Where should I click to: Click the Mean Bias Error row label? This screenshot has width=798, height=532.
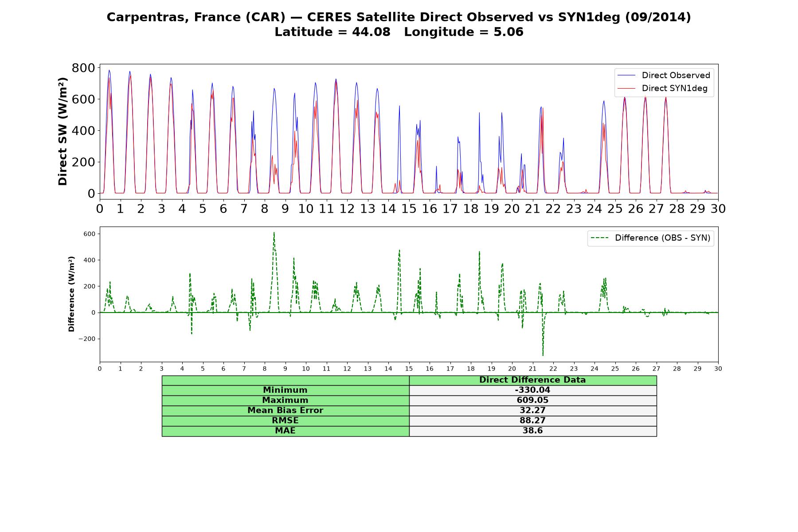click(x=286, y=411)
